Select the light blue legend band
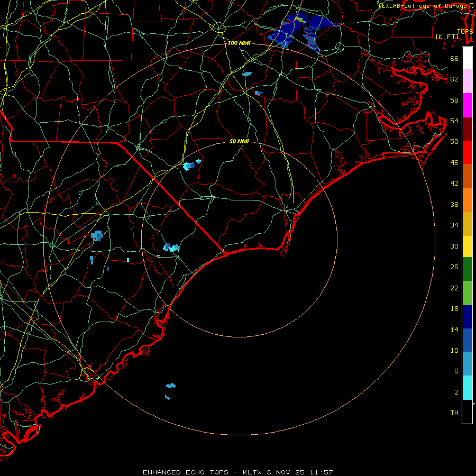 pyautogui.click(x=467, y=364)
